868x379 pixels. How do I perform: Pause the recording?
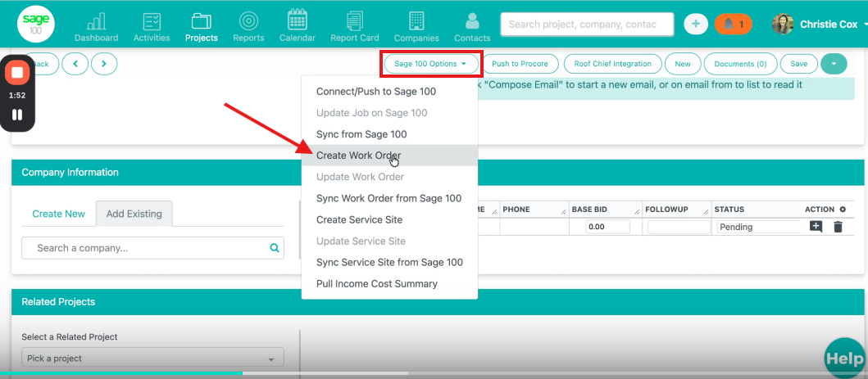coord(17,115)
